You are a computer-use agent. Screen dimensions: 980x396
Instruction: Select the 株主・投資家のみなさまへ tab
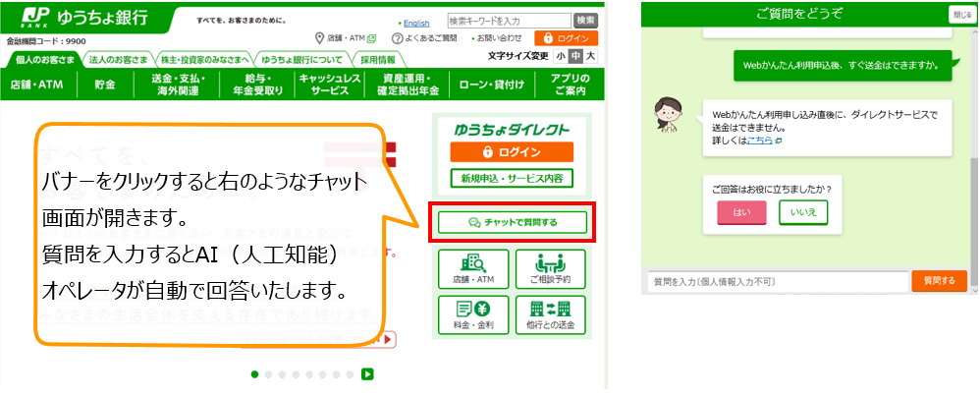pos(205,60)
